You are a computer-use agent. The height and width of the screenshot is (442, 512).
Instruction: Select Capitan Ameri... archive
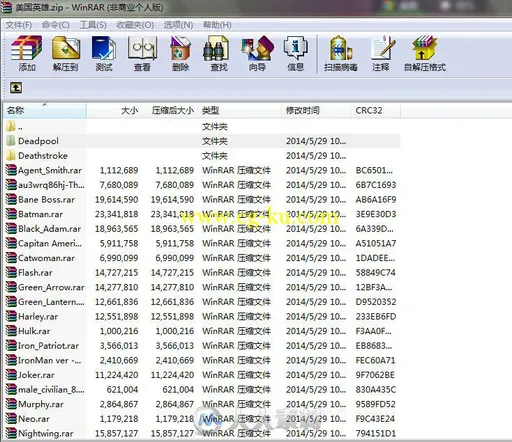pos(203,243)
